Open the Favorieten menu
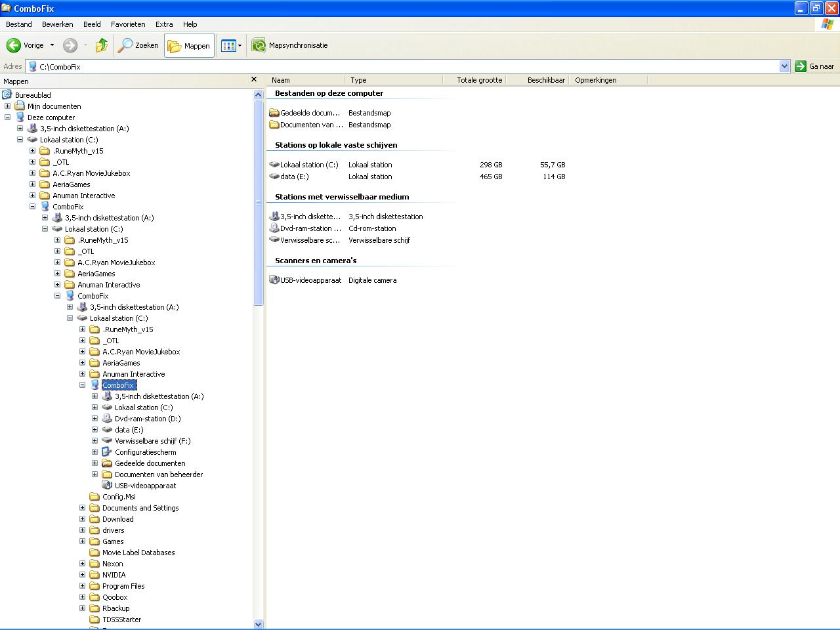Image resolution: width=840 pixels, height=630 pixels. (x=128, y=24)
